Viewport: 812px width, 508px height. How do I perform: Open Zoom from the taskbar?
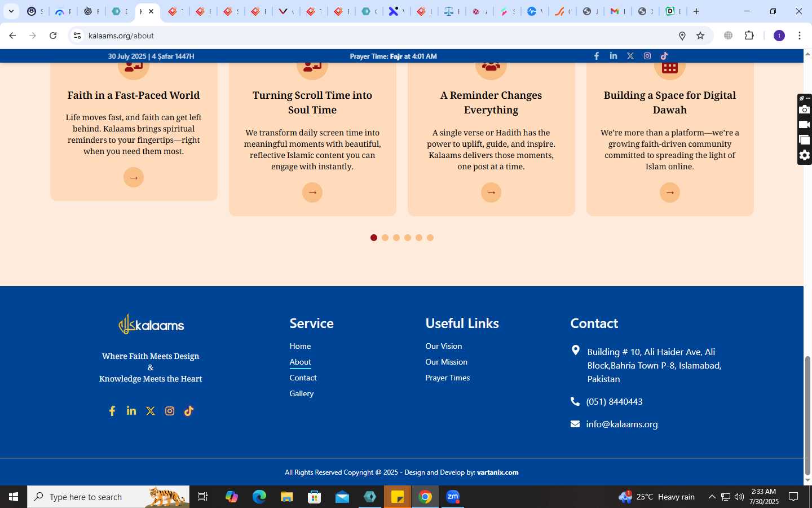pos(453,497)
